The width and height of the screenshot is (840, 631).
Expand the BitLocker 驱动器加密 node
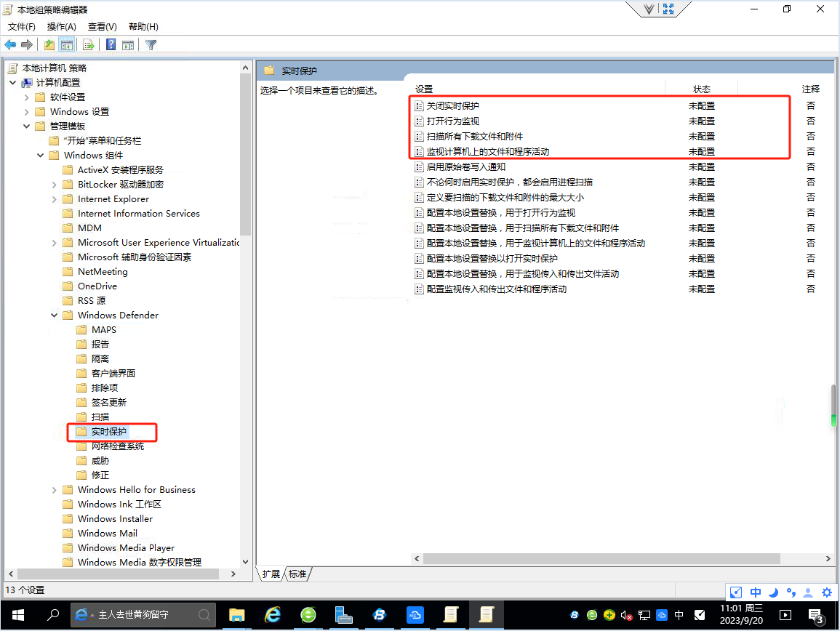coord(54,184)
